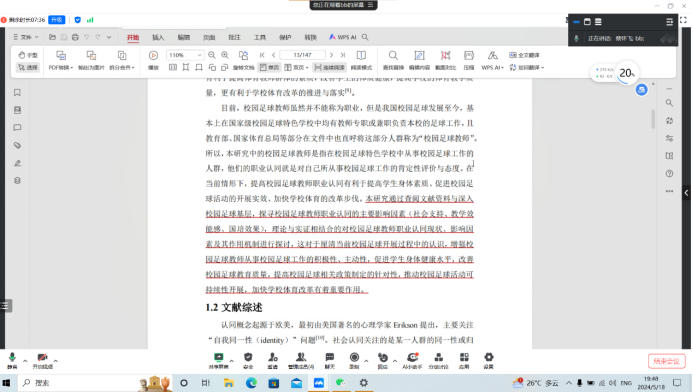
Task: Click the help question-mark icon in right sidebar
Action: [670, 174]
